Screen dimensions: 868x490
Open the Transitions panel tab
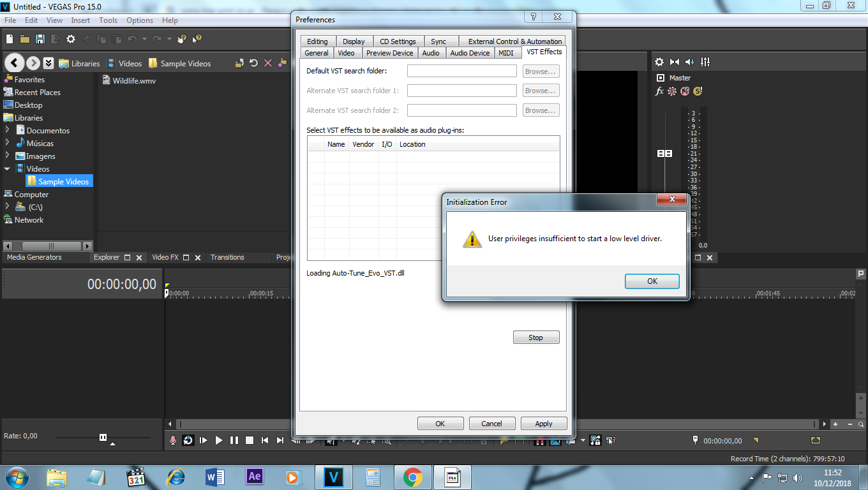227,257
